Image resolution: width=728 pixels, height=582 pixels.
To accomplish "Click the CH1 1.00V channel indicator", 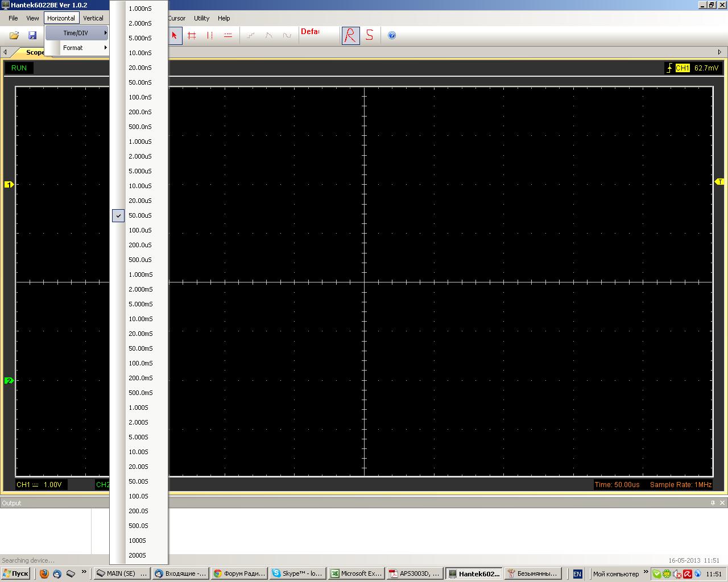I will coord(40,485).
